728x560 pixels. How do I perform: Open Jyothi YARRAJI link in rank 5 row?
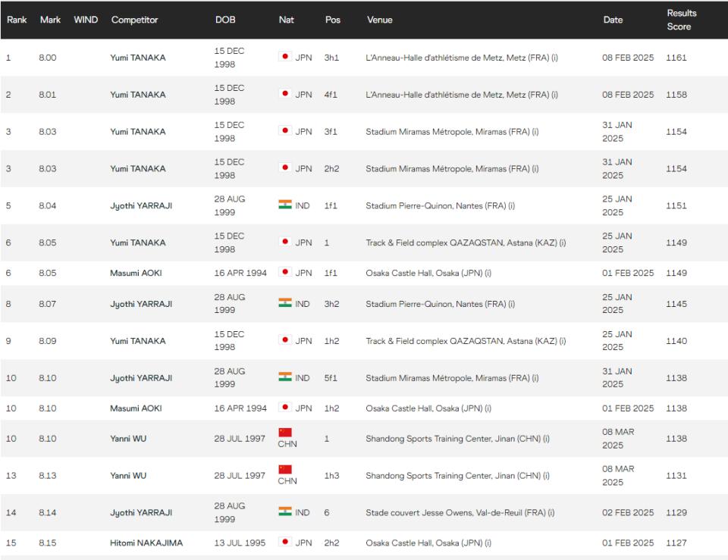pyautogui.click(x=141, y=205)
